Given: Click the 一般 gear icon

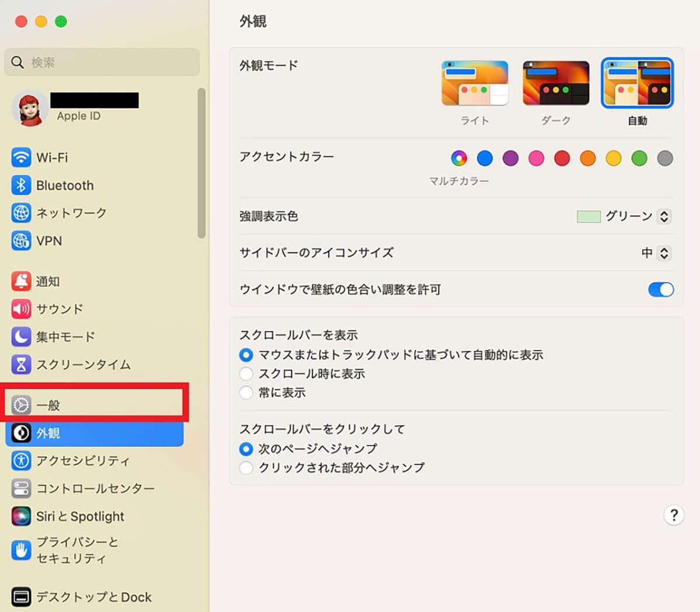Looking at the screenshot, I should click(21, 405).
